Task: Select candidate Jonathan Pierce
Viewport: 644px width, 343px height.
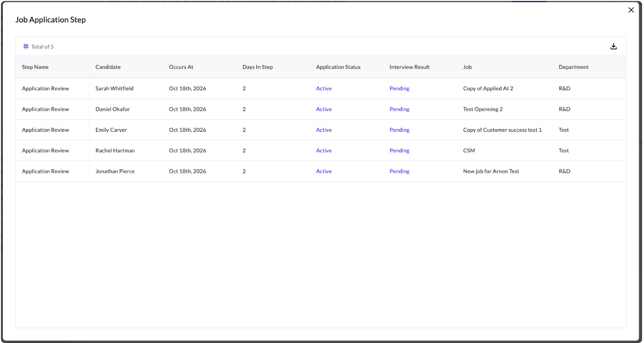Action: pyautogui.click(x=115, y=171)
